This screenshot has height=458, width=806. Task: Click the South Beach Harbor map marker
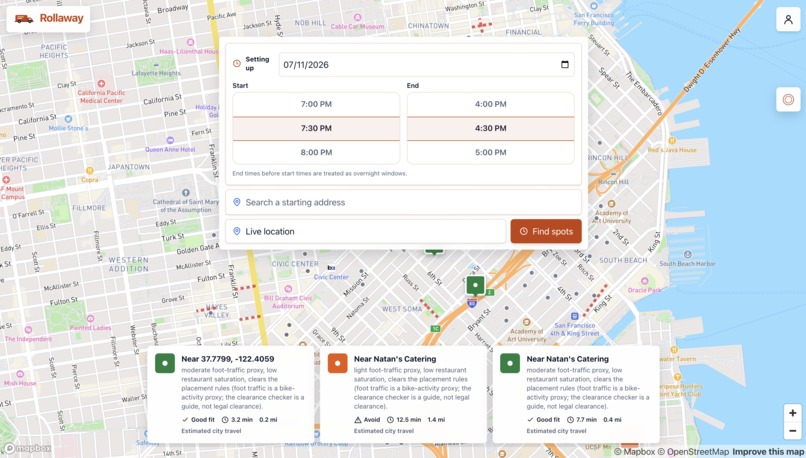(x=688, y=254)
